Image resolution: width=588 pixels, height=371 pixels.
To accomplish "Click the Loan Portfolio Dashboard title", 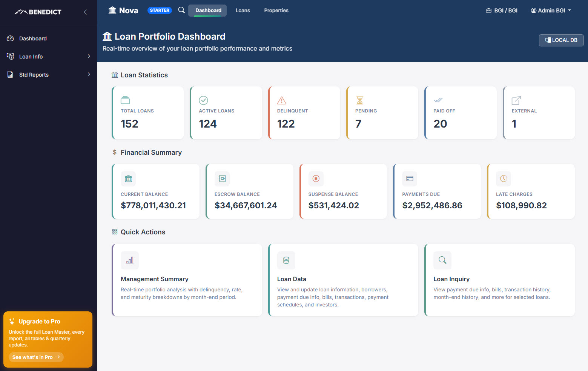I will [170, 36].
